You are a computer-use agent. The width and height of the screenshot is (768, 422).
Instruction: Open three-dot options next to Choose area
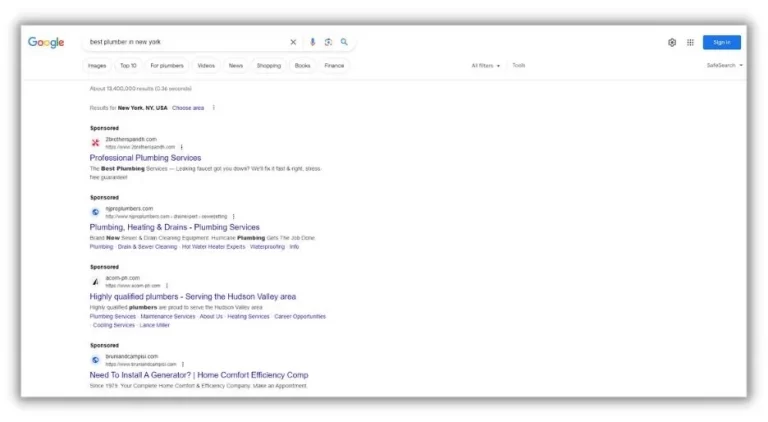213,108
